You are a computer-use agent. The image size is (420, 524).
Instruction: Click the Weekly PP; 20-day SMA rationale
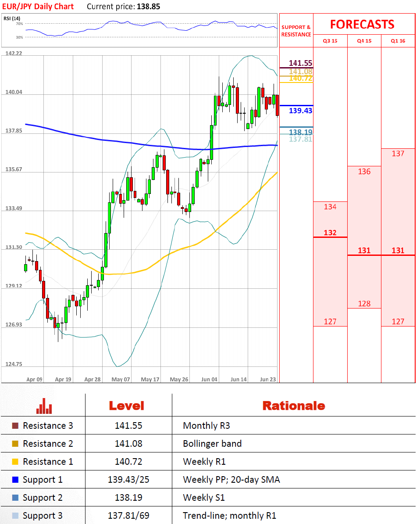231,480
